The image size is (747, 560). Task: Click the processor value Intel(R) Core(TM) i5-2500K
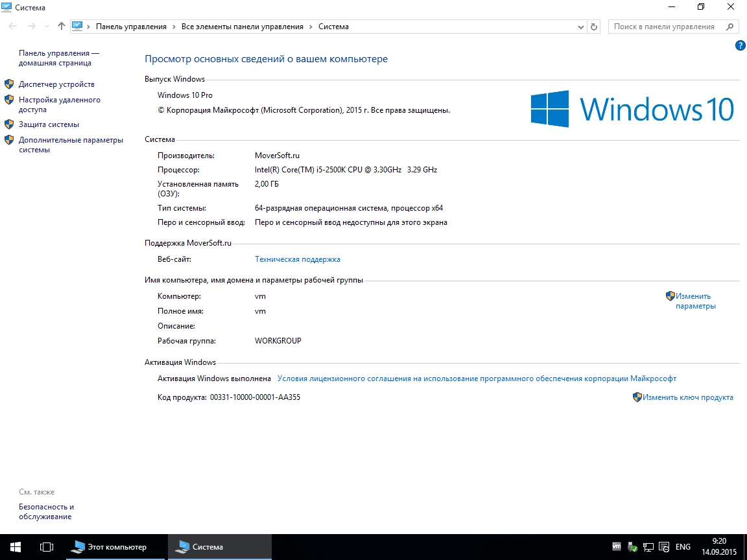(x=346, y=170)
